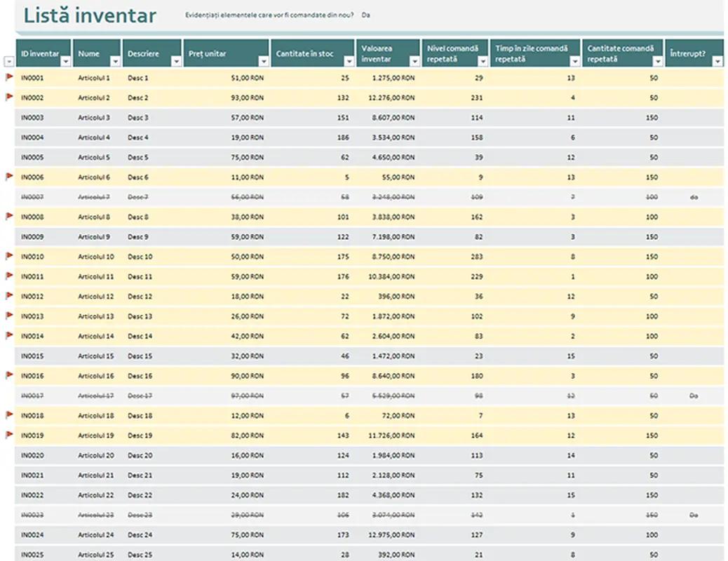
Task: Toggle the highlight reorder items "Da" cell
Action: coord(365,15)
